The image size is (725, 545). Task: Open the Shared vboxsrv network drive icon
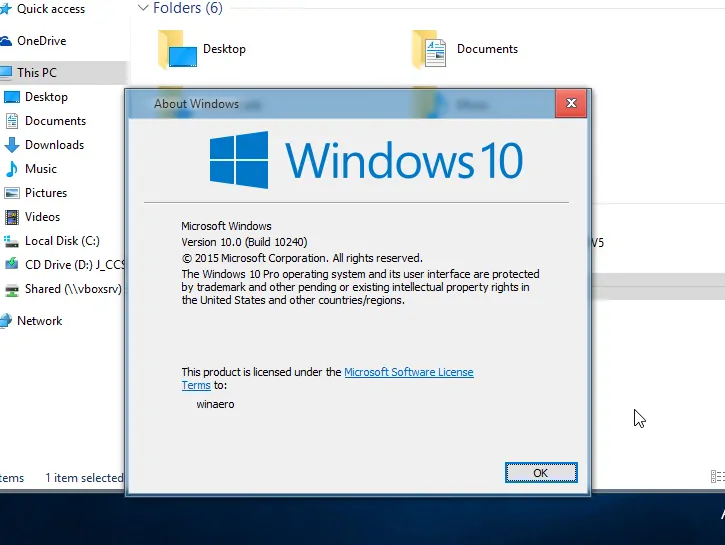coord(12,289)
